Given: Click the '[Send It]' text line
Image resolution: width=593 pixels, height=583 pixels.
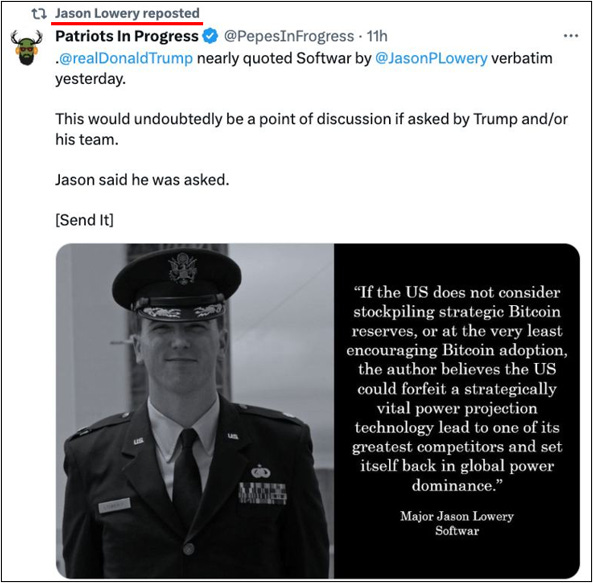Looking at the screenshot, I should click(x=84, y=220).
